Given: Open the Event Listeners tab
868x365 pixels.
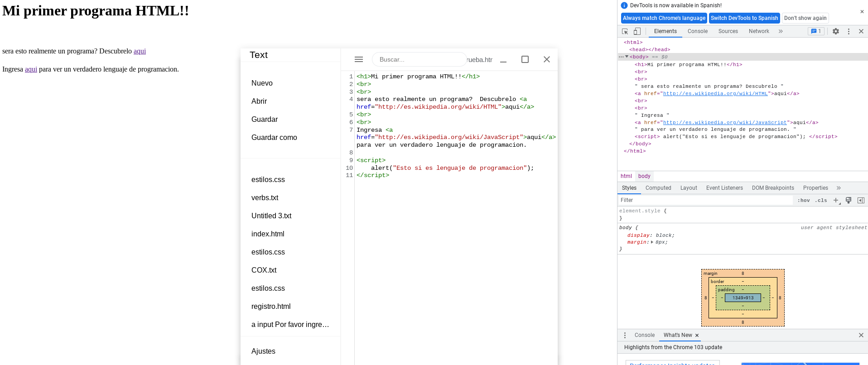Looking at the screenshot, I should 724,188.
